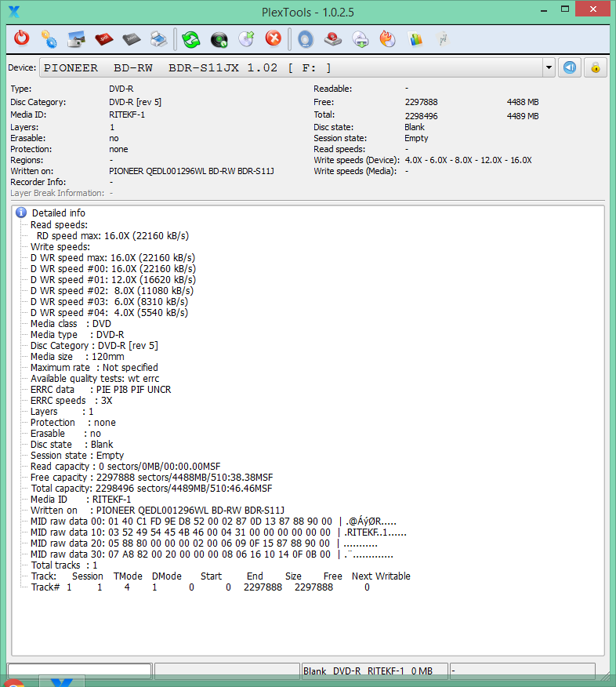Viewport: 616px width, 687px height.
Task: Select 'D WR speed #04: 4.0X' row
Action: pos(109,312)
